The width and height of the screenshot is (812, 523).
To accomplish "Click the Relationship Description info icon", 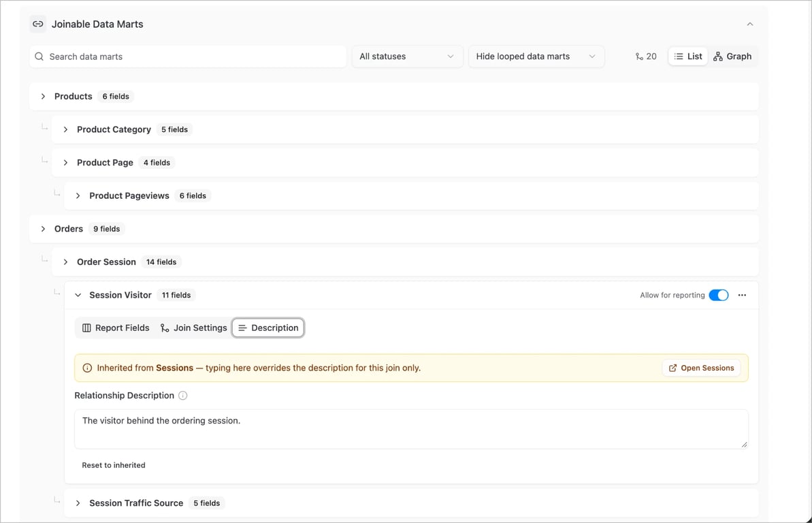I will [183, 396].
